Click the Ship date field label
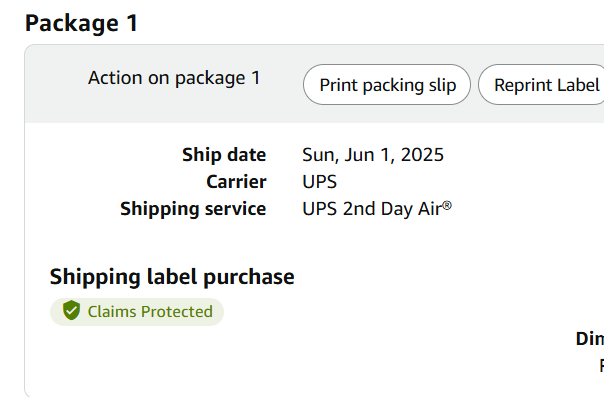The width and height of the screenshot is (604, 397). 224,155
